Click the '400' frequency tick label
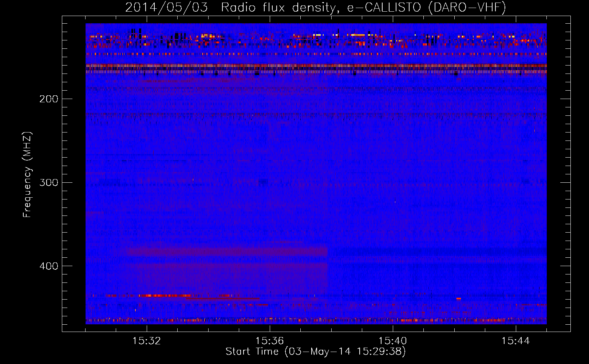Screen dimensions: 589x364 click(x=49, y=266)
